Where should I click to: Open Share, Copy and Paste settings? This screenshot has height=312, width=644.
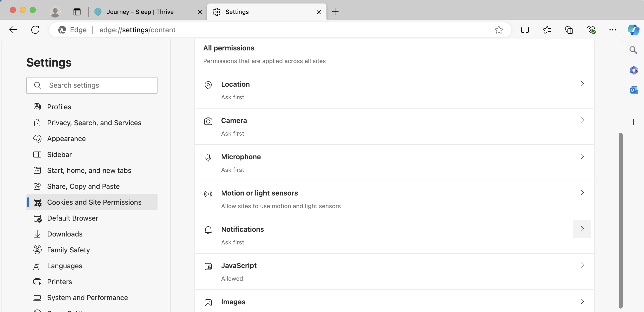tap(92, 186)
